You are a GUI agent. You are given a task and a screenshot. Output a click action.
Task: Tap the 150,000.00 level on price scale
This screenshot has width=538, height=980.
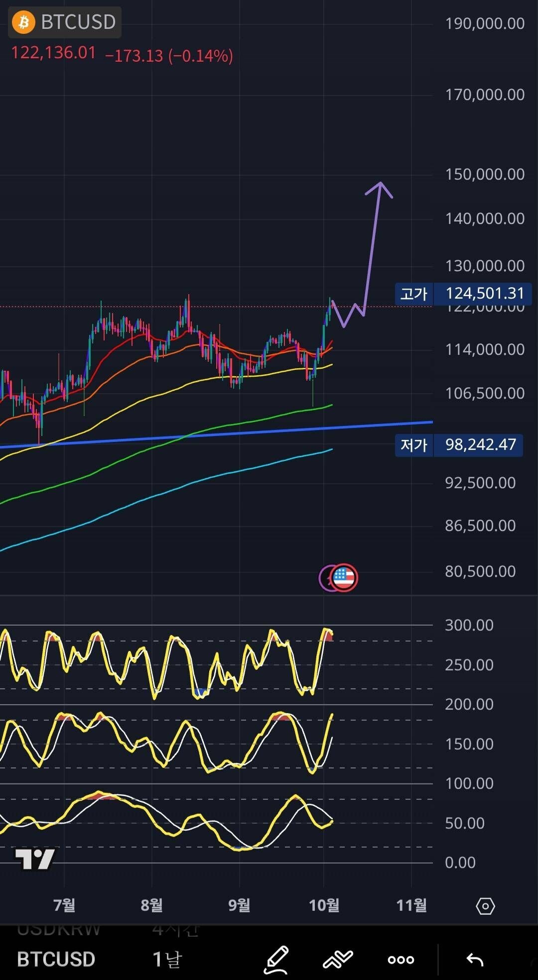tap(484, 174)
